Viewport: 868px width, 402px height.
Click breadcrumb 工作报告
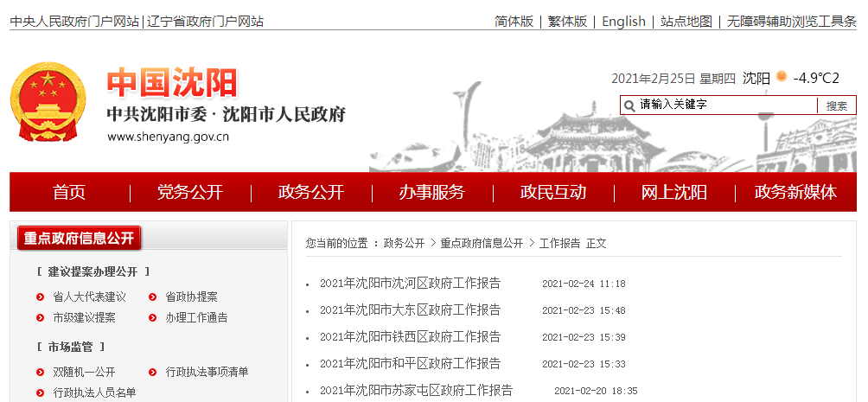pyautogui.click(x=559, y=243)
